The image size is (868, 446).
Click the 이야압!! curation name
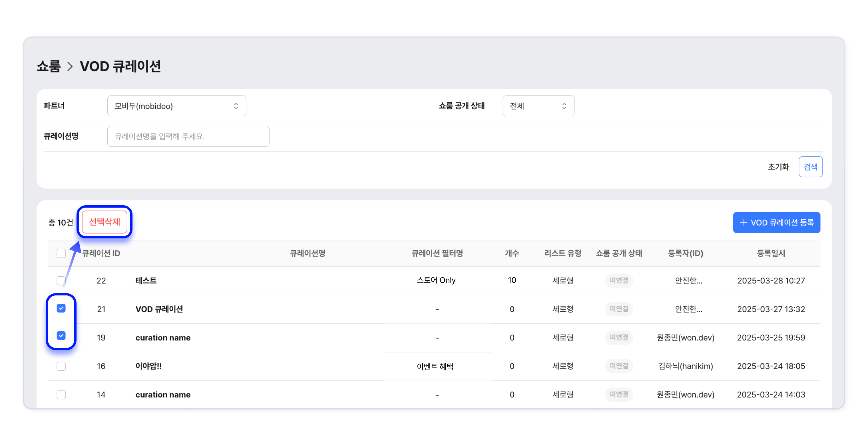click(x=148, y=366)
